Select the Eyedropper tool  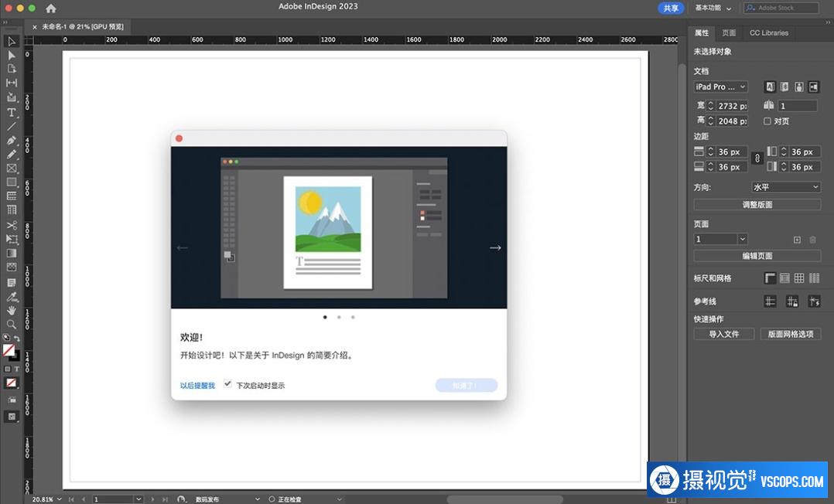point(11,297)
